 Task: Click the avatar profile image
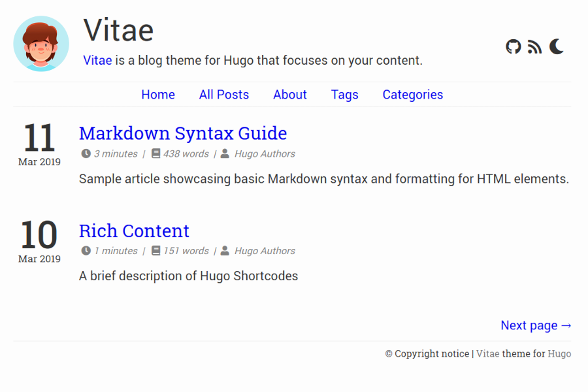[41, 44]
